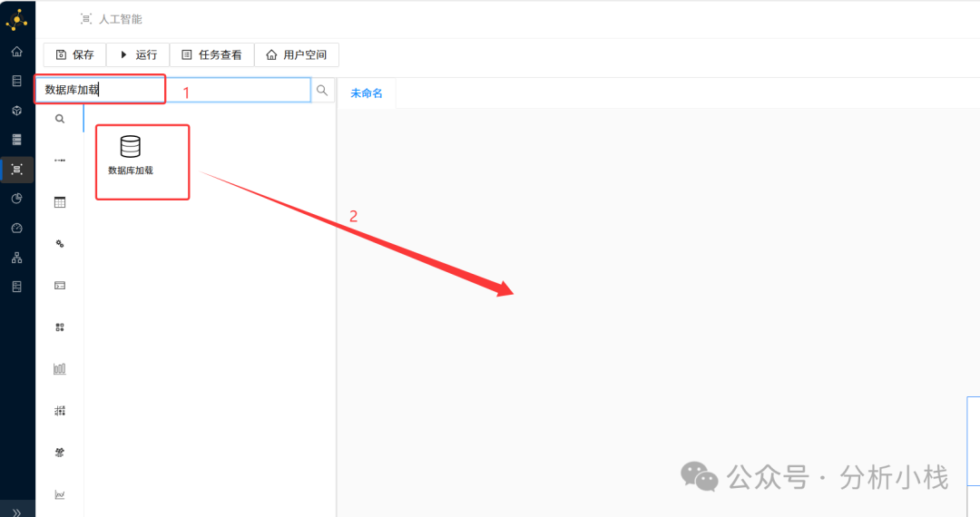Select the bar chart category icon
The width and height of the screenshot is (980, 517).
(x=60, y=369)
